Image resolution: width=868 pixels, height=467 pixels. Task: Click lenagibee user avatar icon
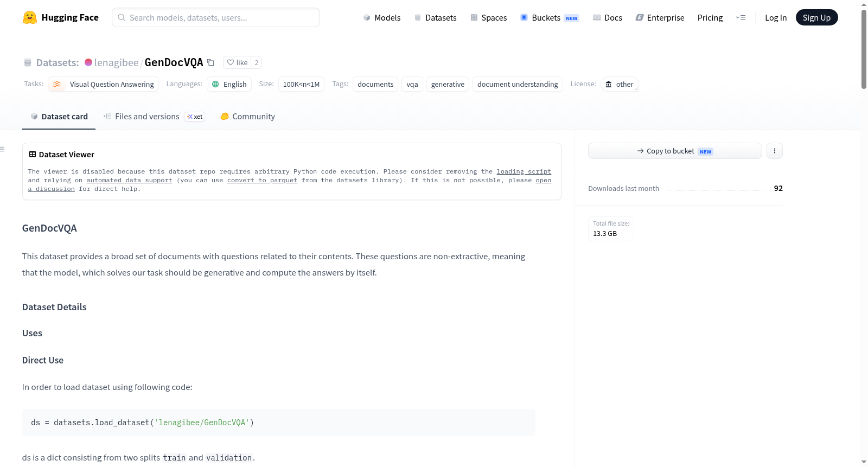(x=88, y=62)
